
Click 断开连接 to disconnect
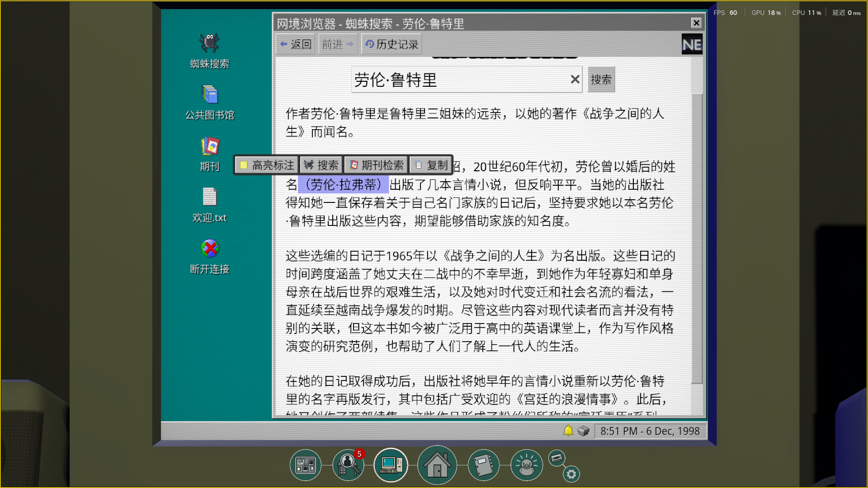tap(209, 254)
